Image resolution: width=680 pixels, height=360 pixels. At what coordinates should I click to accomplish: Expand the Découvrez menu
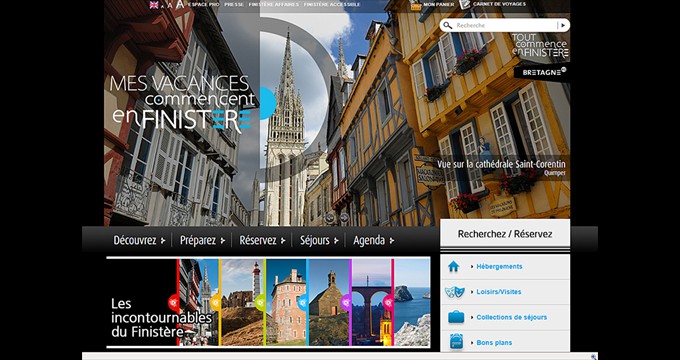click(x=139, y=240)
